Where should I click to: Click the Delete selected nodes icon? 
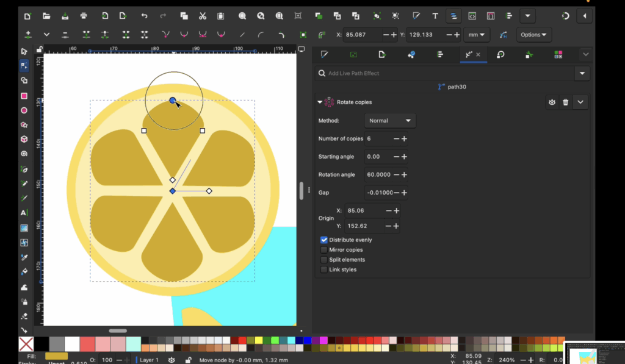pyautogui.click(x=65, y=35)
